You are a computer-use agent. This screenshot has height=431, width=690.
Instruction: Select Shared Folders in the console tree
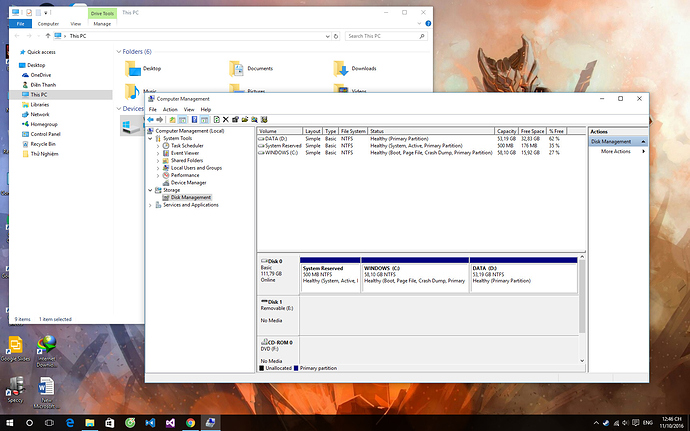click(187, 160)
